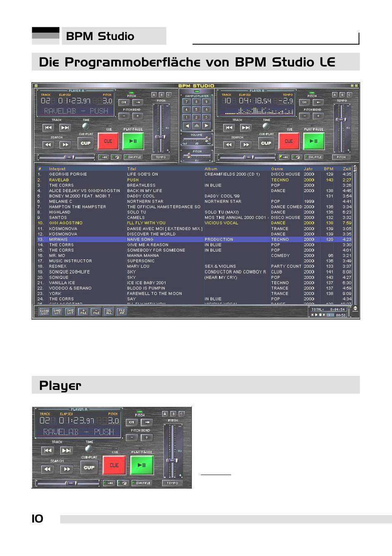The width and height of the screenshot is (392, 556).
Task: Toggle SHUFFLE in enlarged Player screenshot
Action: tap(142, 483)
